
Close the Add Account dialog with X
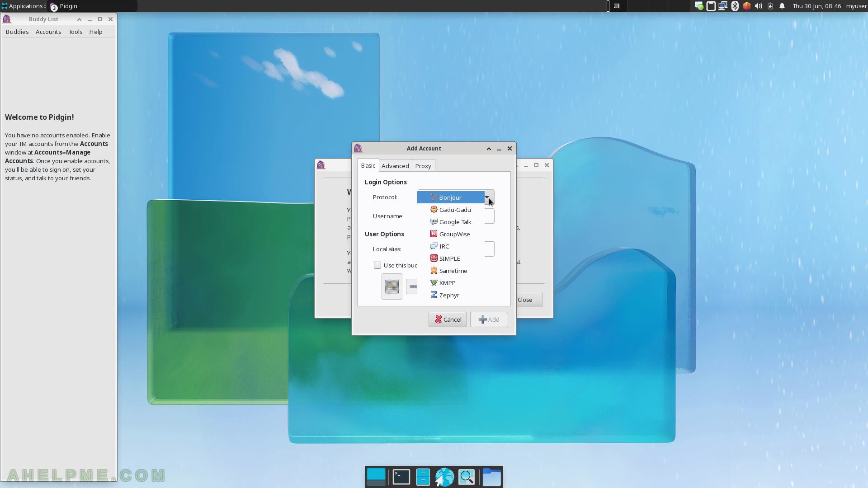click(509, 148)
